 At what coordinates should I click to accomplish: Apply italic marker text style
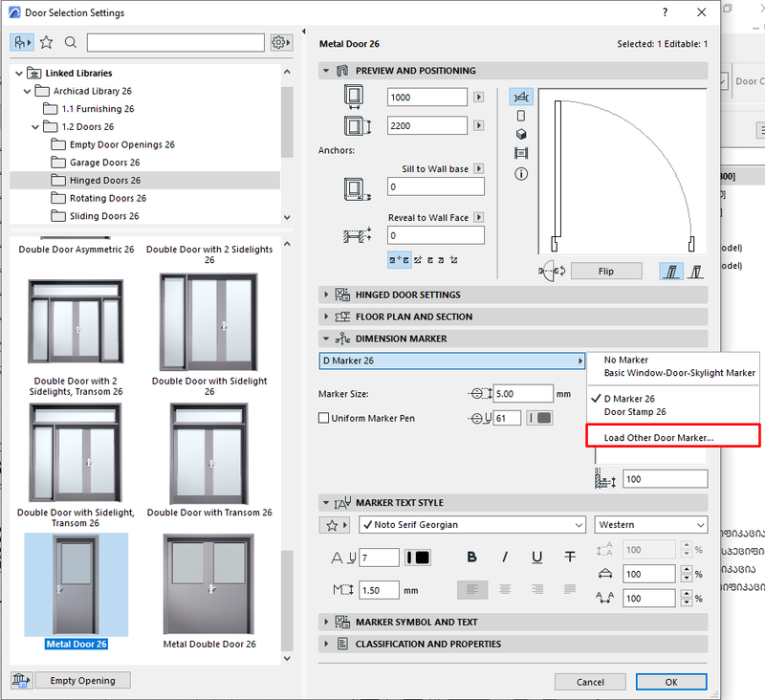[x=505, y=558]
